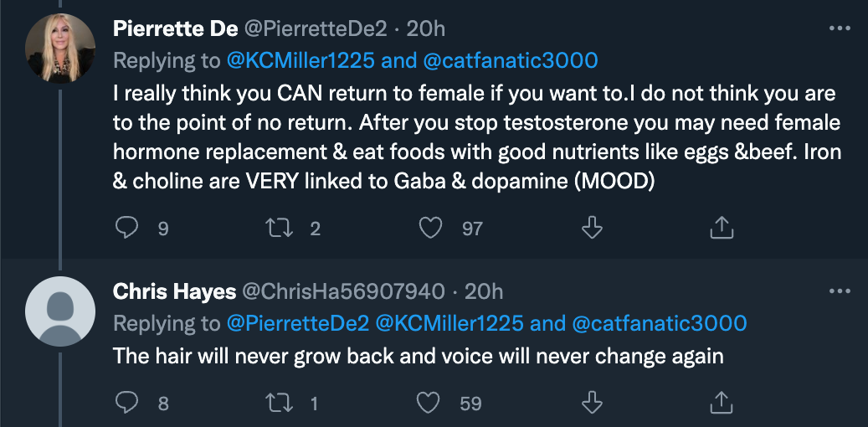
Task: Downvote Pierrette De's tweet
Action: 592,228
